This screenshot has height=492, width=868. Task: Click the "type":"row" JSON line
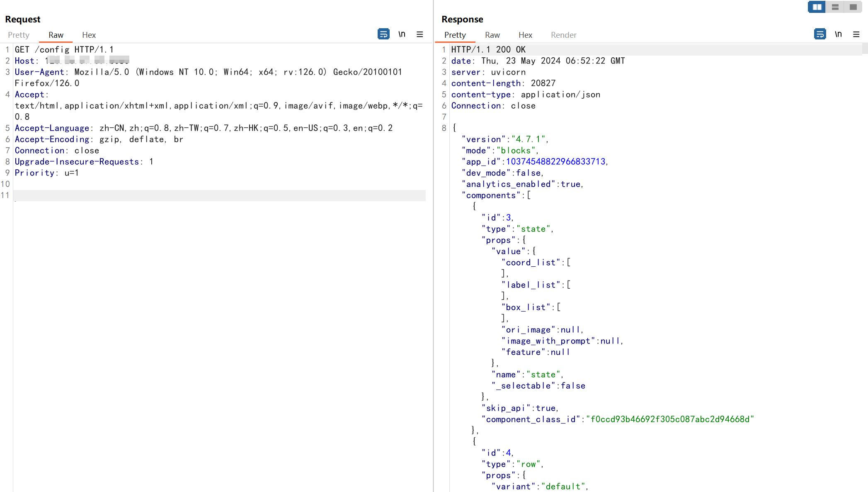(512, 464)
